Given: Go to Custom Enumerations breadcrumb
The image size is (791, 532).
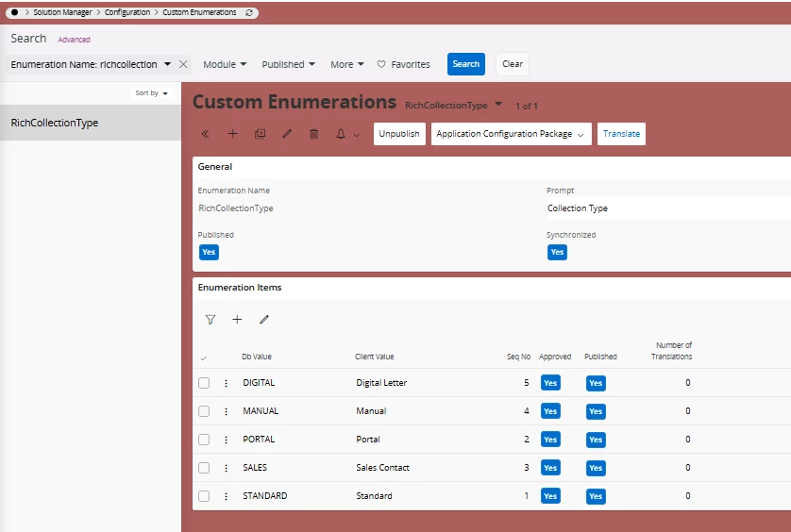Looking at the screenshot, I should (199, 12).
